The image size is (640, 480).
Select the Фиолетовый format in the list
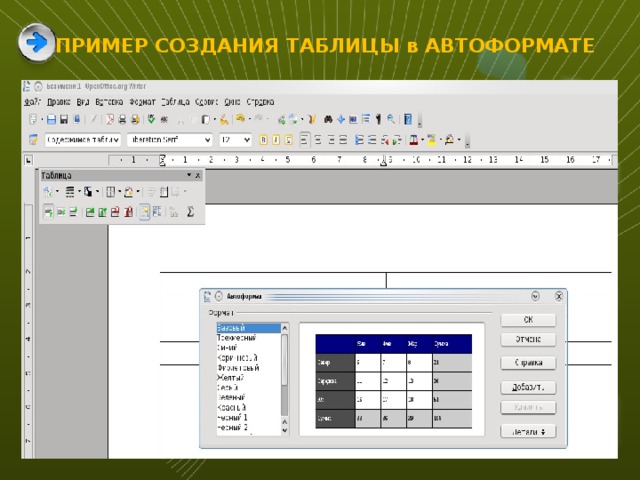coord(238,368)
